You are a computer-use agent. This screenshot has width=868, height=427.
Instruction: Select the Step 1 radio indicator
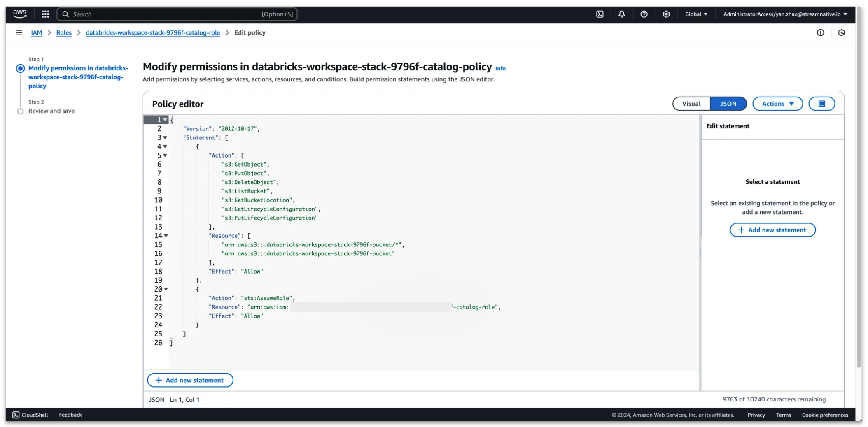[x=20, y=68]
